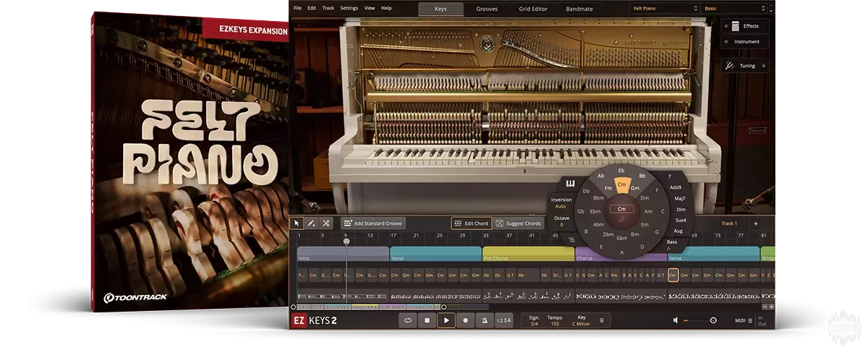
Task: Switch to the Keys tab
Action: pos(441,9)
